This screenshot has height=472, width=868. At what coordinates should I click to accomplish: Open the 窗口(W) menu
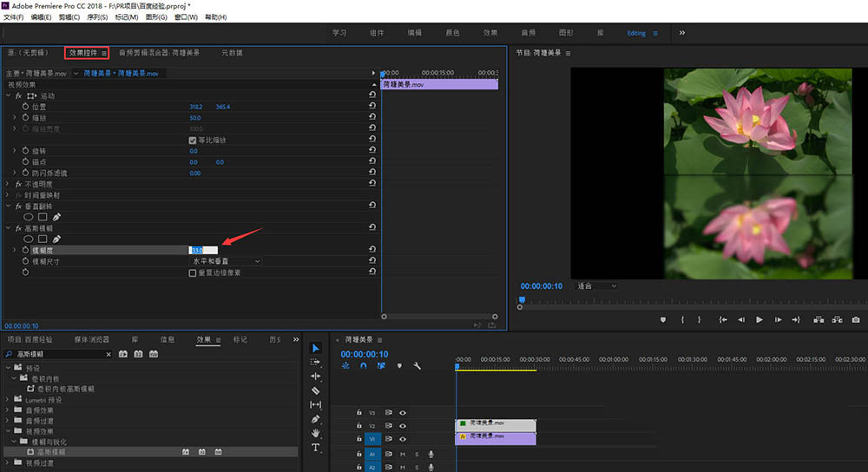[x=186, y=17]
